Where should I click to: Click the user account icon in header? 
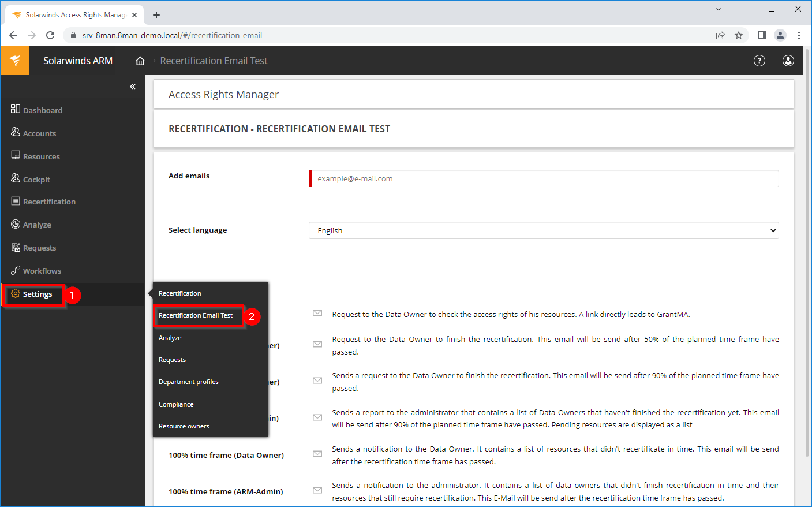[788, 61]
